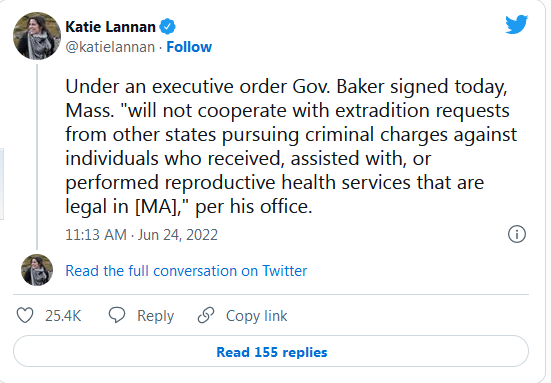
Task: Open Read the full conversation on Twitter
Action: pyautogui.click(x=186, y=271)
